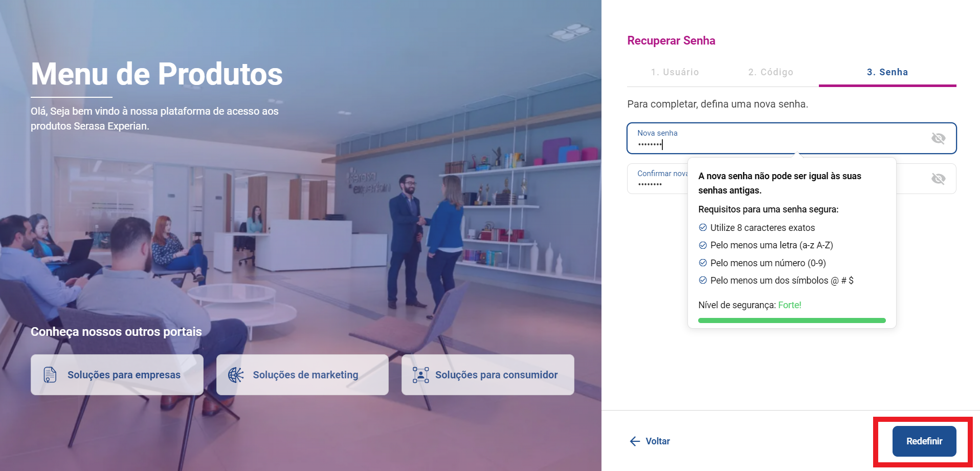The image size is (980, 471).
Task: Open Soluções de marketing portal
Action: click(302, 375)
